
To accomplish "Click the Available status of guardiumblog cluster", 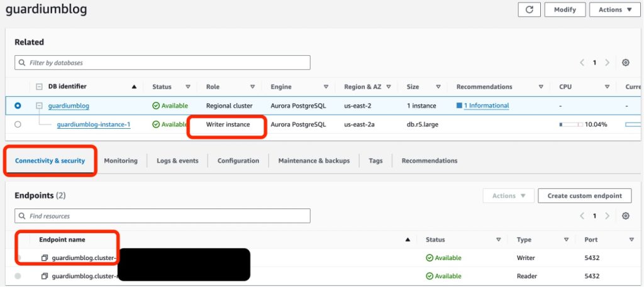I will (170, 106).
